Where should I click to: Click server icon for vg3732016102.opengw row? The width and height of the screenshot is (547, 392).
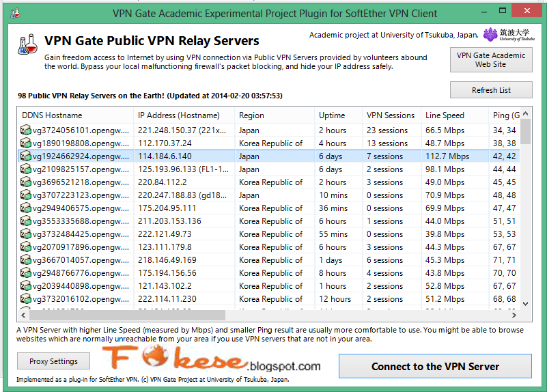tap(25, 299)
